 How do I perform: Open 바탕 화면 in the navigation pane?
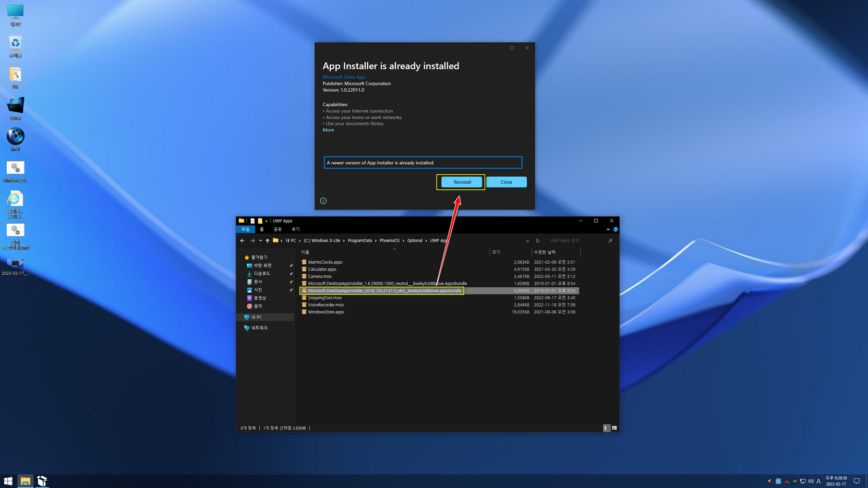[262, 265]
